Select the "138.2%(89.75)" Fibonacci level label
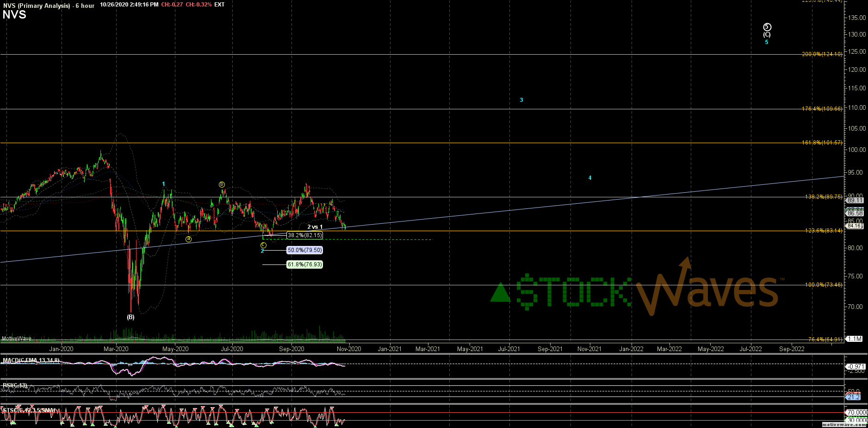 824,197
